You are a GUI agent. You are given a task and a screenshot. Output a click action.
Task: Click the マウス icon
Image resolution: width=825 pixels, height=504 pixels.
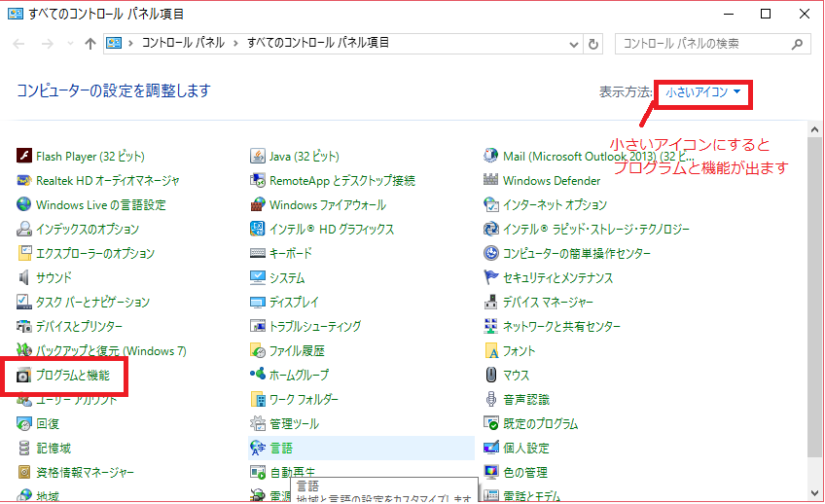tap(491, 375)
